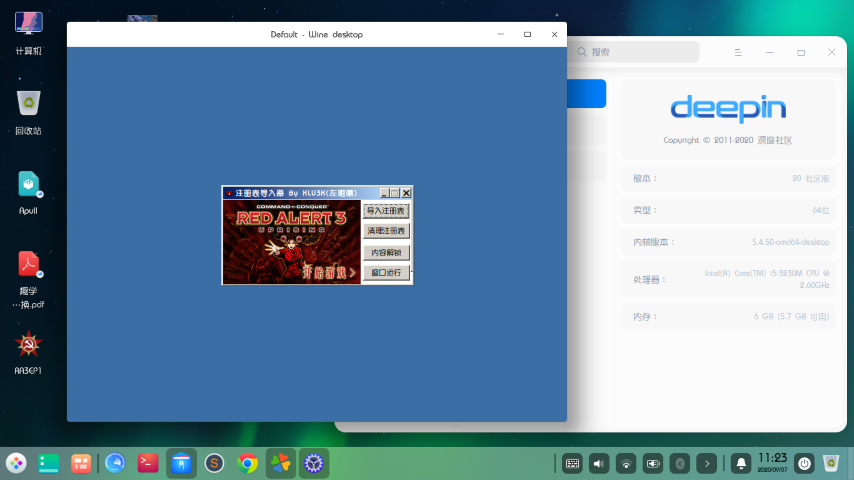Click the 64位 type value
This screenshot has height=480, width=854.
click(x=821, y=210)
